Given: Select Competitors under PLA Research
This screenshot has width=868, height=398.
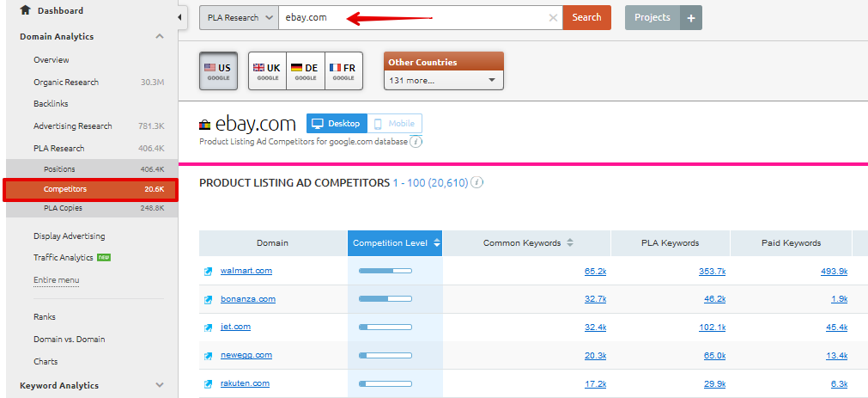Looking at the screenshot, I should pos(91,190).
